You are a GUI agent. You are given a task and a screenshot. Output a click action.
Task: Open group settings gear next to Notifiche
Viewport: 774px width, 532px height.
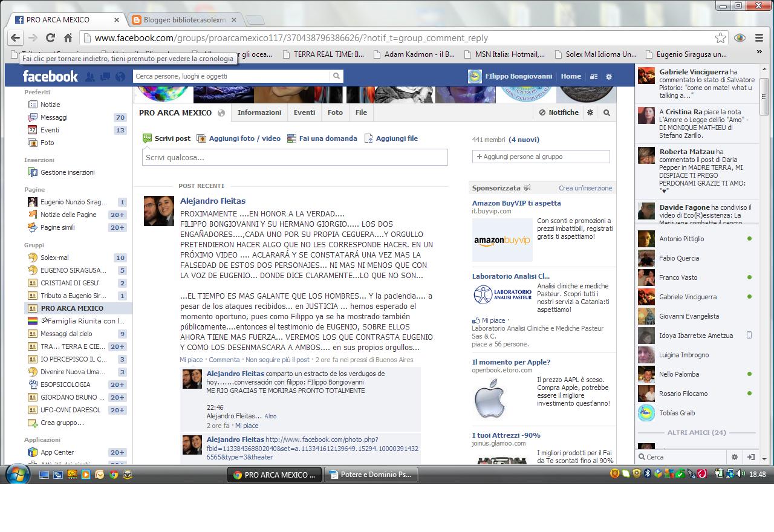(590, 112)
